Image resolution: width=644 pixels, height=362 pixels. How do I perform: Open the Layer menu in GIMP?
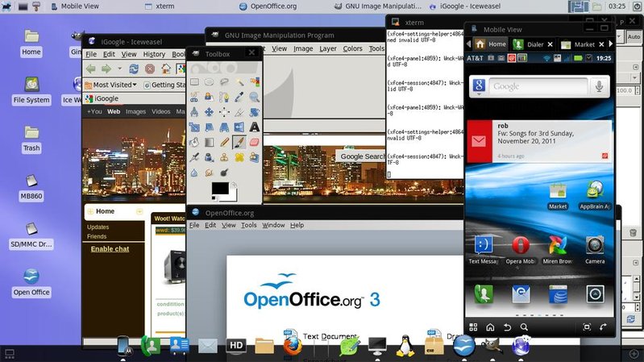tap(328, 48)
